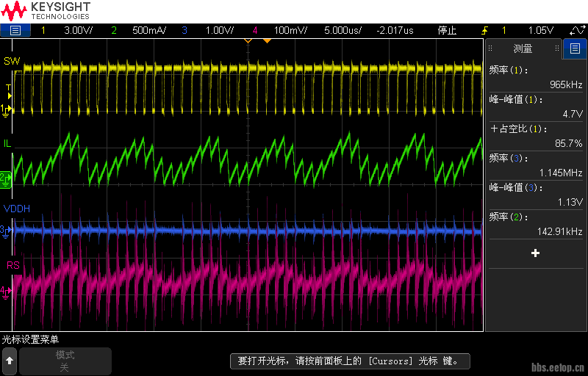Click the 光标设置菜单 menu title

pos(30,340)
